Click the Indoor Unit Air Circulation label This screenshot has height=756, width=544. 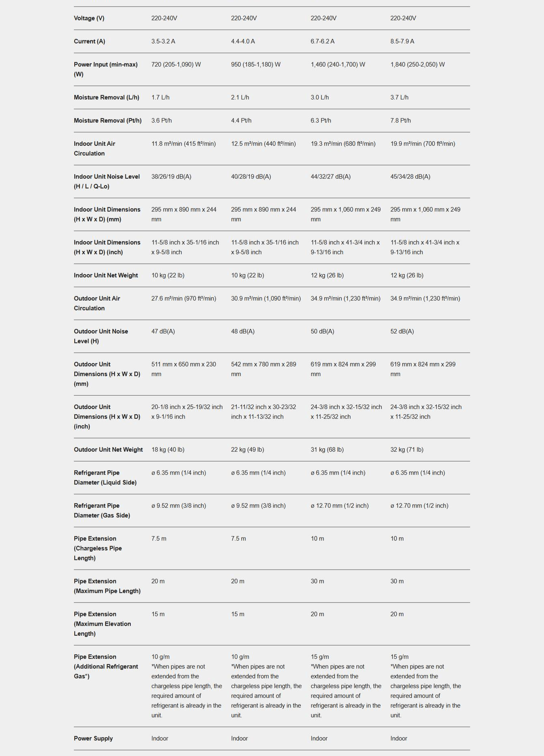point(95,149)
